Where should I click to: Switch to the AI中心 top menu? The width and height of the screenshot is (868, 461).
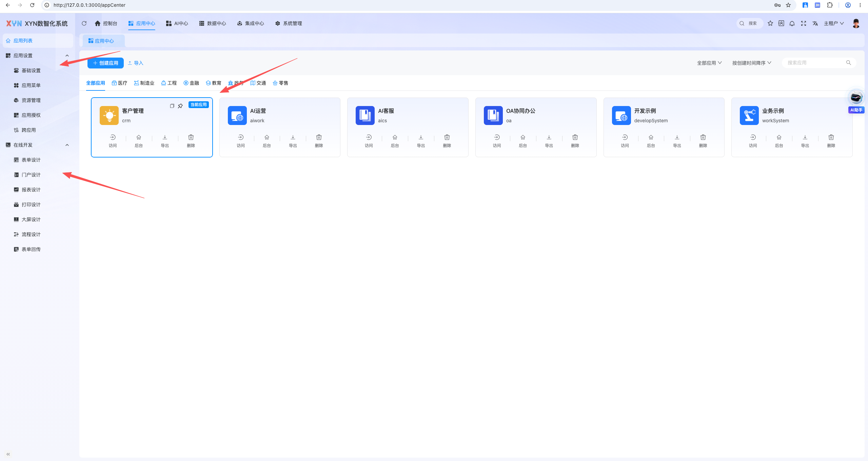177,23
